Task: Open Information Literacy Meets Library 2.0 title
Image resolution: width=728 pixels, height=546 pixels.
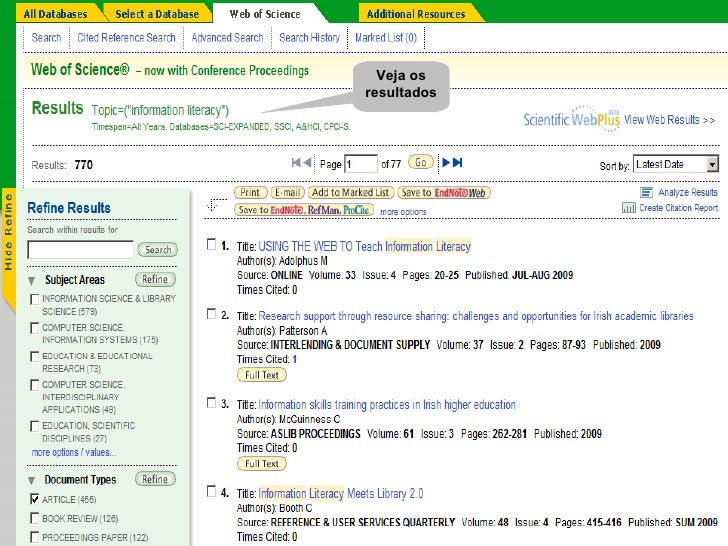Action: coord(341,494)
